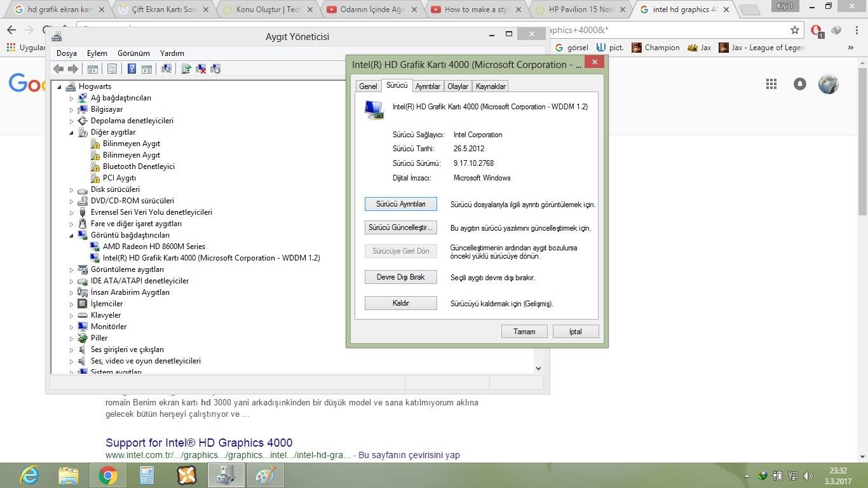Screen dimensions: 868x488
Task: Switch to the Olaylar tab
Action: click(458, 86)
